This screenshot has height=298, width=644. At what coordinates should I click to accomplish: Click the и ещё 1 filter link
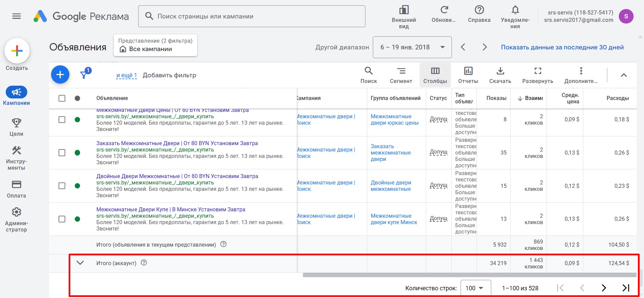pos(127,75)
